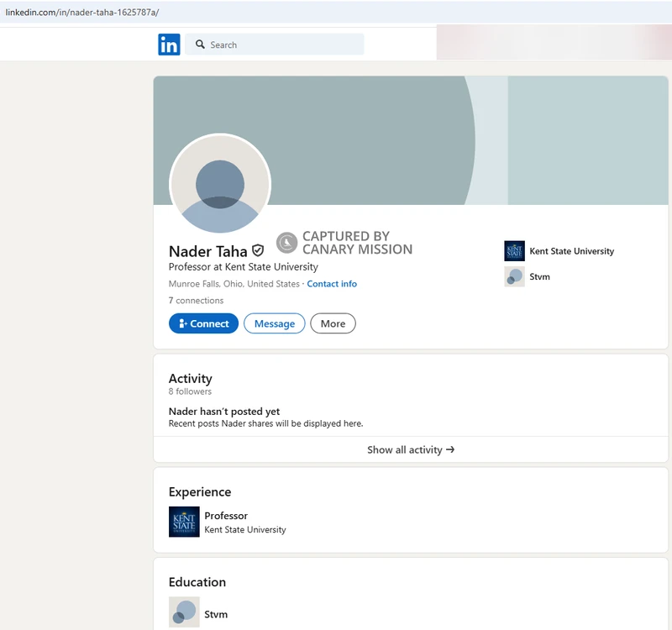This screenshot has width=672, height=630.
Task: Click the verification shield badge beside Nader Taha
Action: coord(258,250)
